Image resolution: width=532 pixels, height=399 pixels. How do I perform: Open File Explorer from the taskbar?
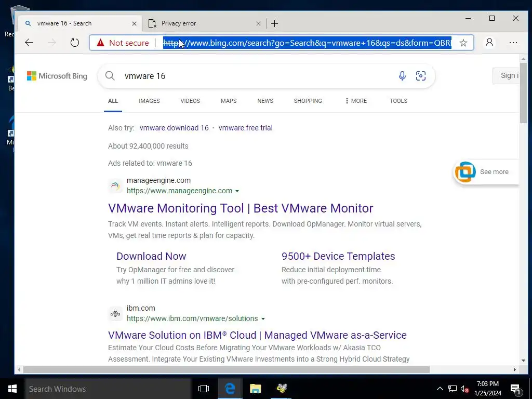click(256, 389)
